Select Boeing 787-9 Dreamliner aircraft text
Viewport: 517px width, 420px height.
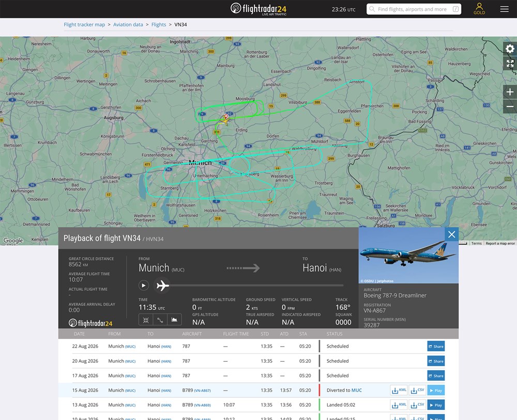pos(395,295)
